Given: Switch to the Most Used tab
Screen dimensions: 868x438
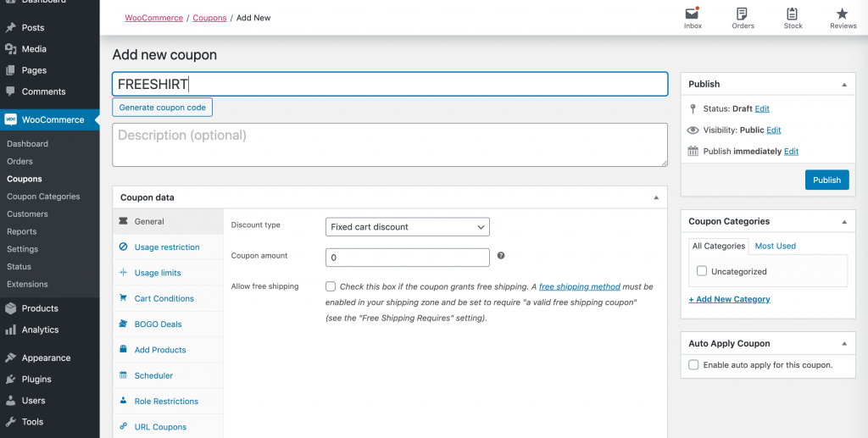Looking at the screenshot, I should pyautogui.click(x=775, y=246).
